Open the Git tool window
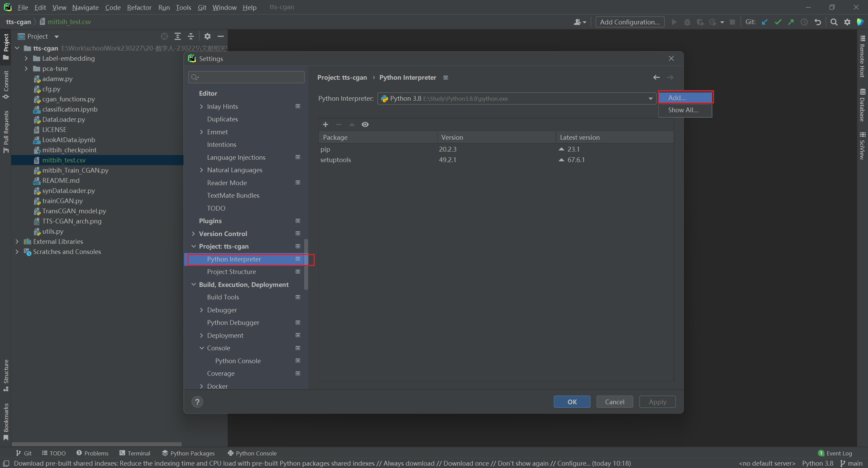Image resolution: width=868 pixels, height=468 pixels. click(24, 453)
